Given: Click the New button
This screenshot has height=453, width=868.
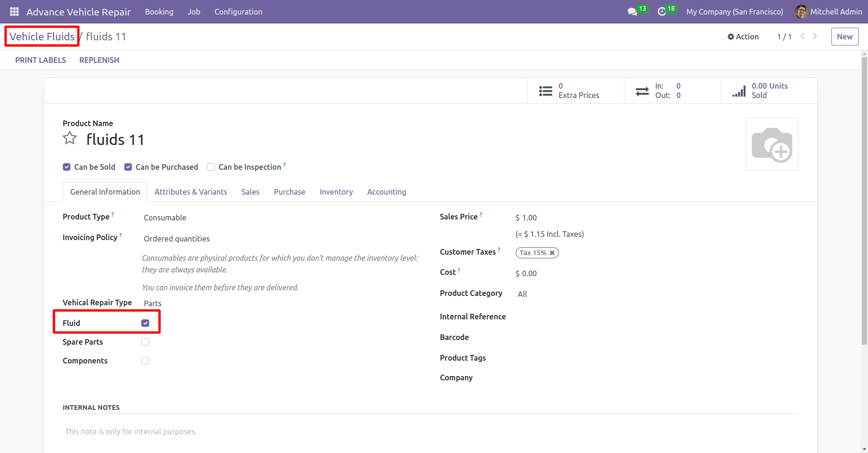Looking at the screenshot, I should [x=845, y=37].
